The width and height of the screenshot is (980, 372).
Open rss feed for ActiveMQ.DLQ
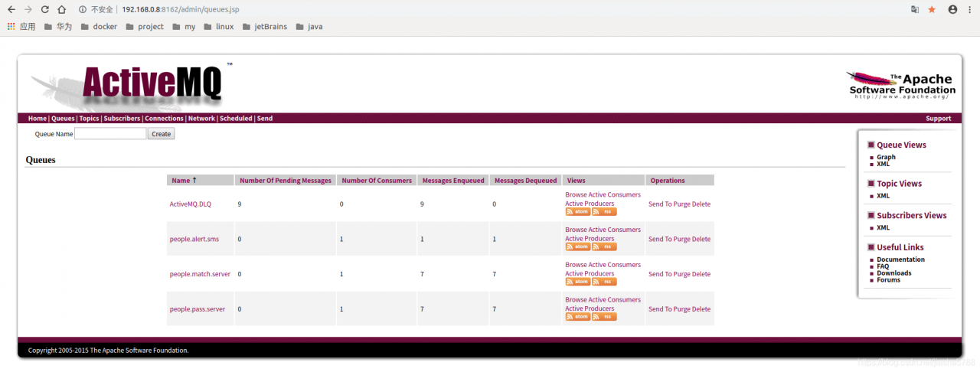click(604, 212)
